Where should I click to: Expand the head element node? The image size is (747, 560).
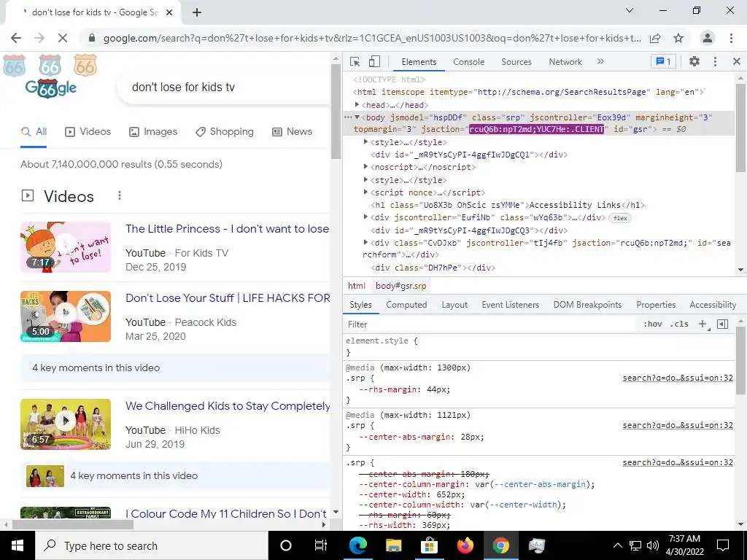pyautogui.click(x=357, y=105)
